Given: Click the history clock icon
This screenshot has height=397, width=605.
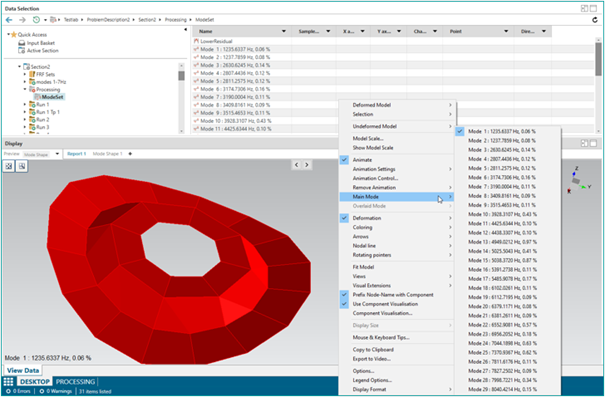Looking at the screenshot, I should 36,20.
